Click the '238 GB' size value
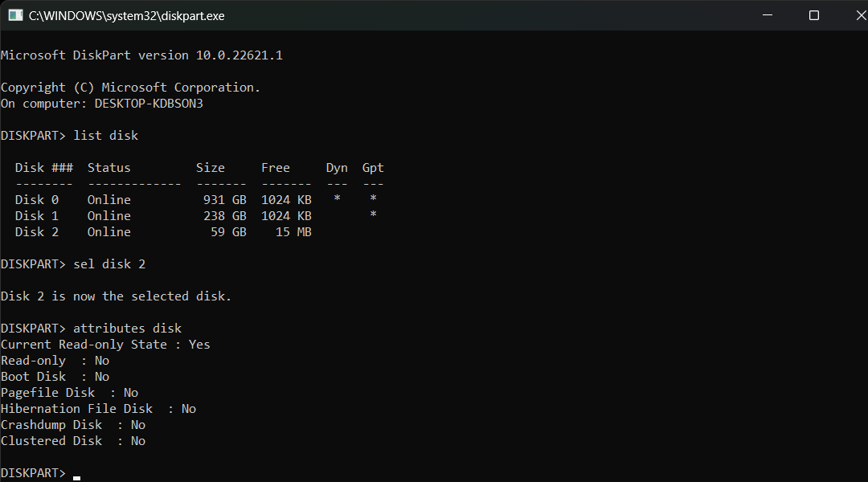868x482 pixels. point(225,216)
